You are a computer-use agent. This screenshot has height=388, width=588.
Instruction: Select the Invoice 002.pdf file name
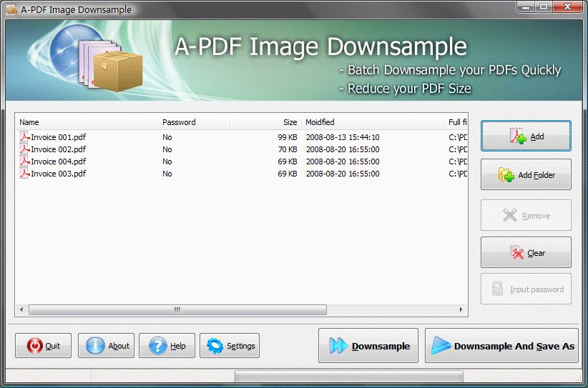tap(59, 149)
